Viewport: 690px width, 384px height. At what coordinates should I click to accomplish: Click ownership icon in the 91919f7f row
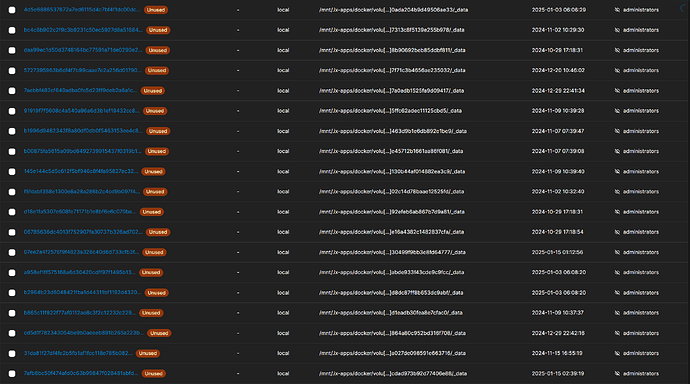617,111
